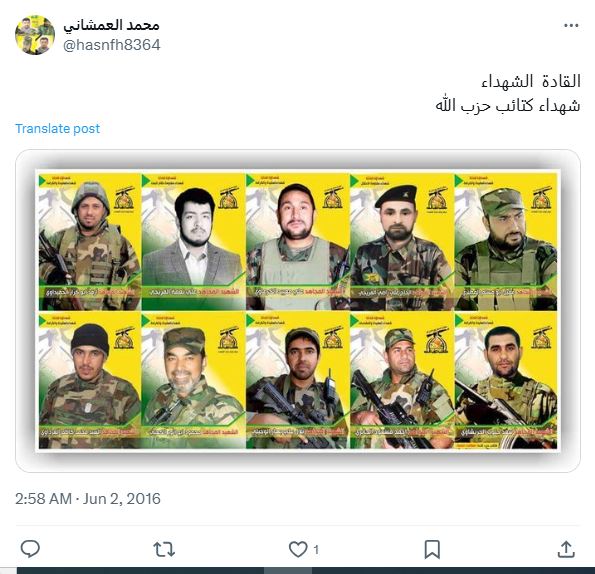This screenshot has height=574, width=595.
Task: Repost this tweet with retweet icon
Action: pos(164,549)
